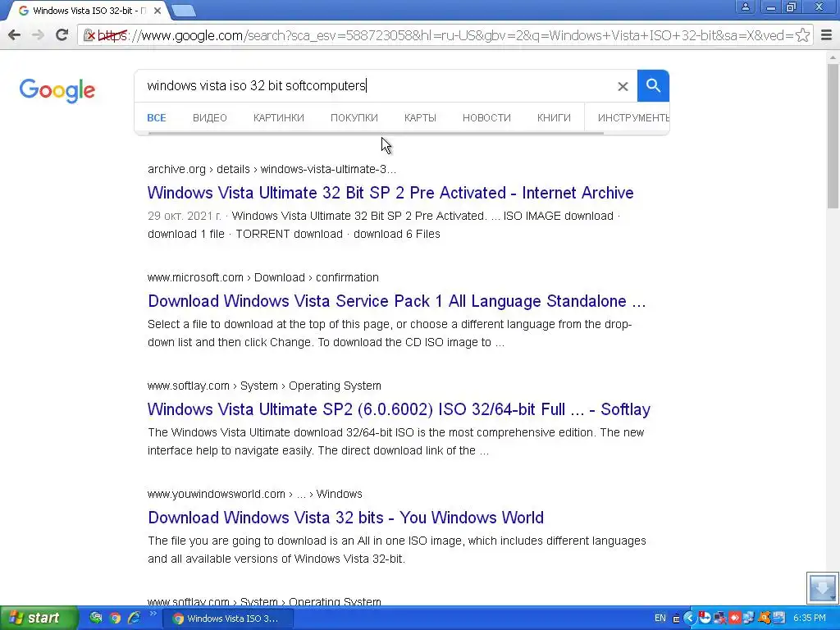The width and height of the screenshot is (840, 630).
Task: Open ИНСТРУМЕНТЫ search tools
Action: pos(633,118)
